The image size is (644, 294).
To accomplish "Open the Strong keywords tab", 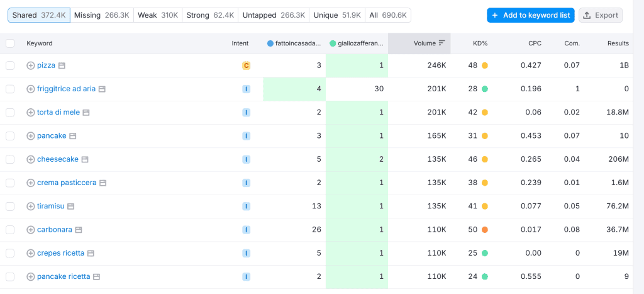I will coord(210,15).
